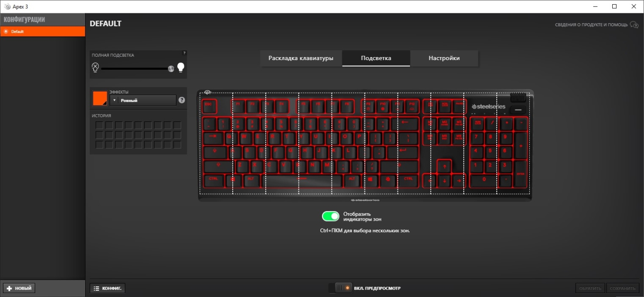Image resolution: width=644 pixels, height=297 pixels.
Task: Click the DEFAULT configuration heading
Action: coord(106,24)
